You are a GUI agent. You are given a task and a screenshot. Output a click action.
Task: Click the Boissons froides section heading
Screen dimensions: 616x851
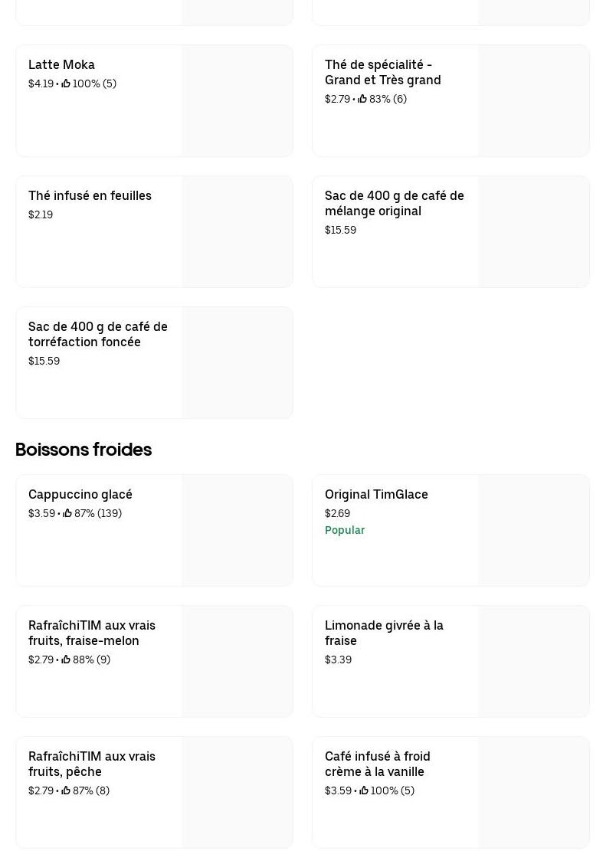pos(84,450)
